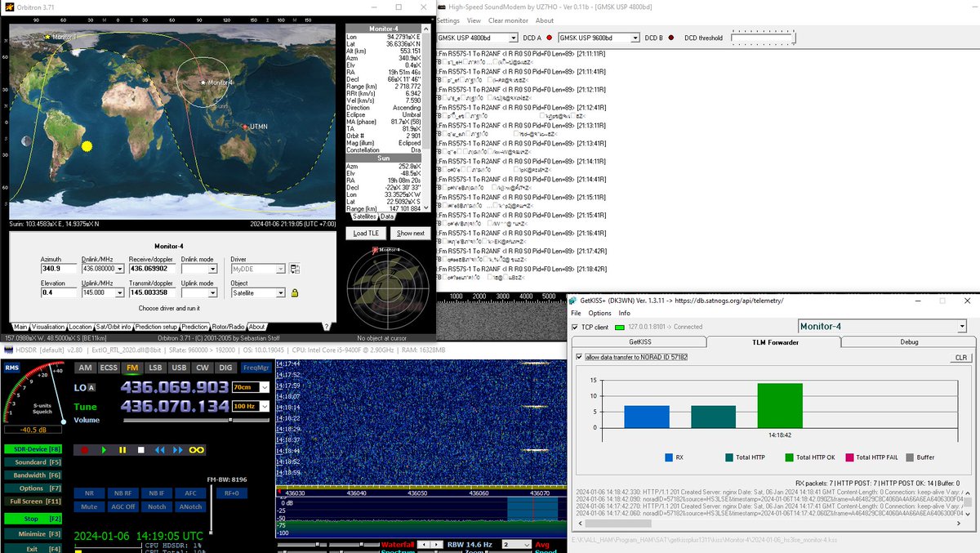The width and height of the screenshot is (980, 553).
Task: Uncheck allow data transfer to NORAD ID
Action: pos(580,357)
